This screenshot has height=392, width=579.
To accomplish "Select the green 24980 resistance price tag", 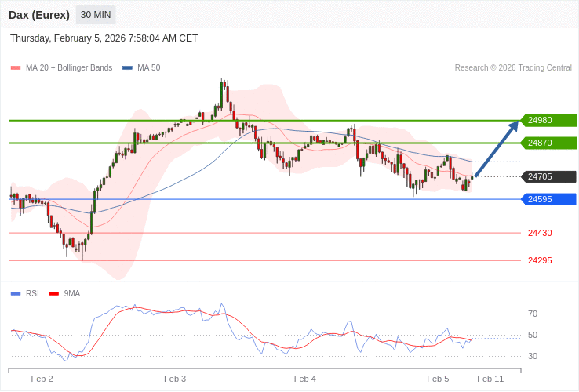I will point(548,121).
